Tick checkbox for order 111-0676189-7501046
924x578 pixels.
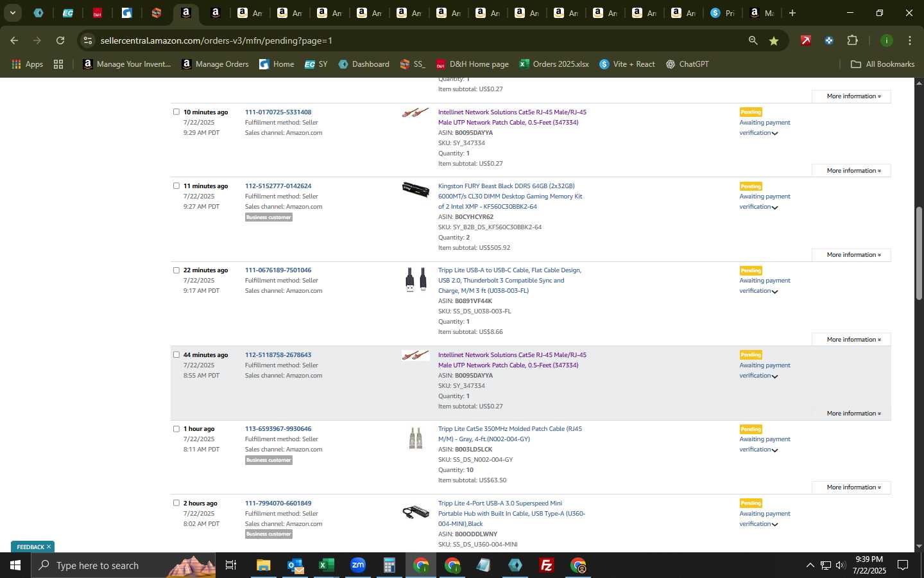(x=176, y=270)
